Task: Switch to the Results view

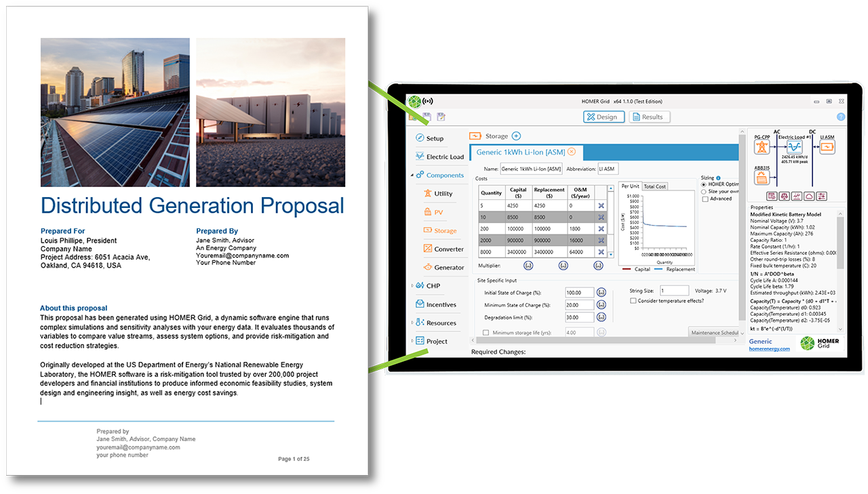Action: click(650, 117)
